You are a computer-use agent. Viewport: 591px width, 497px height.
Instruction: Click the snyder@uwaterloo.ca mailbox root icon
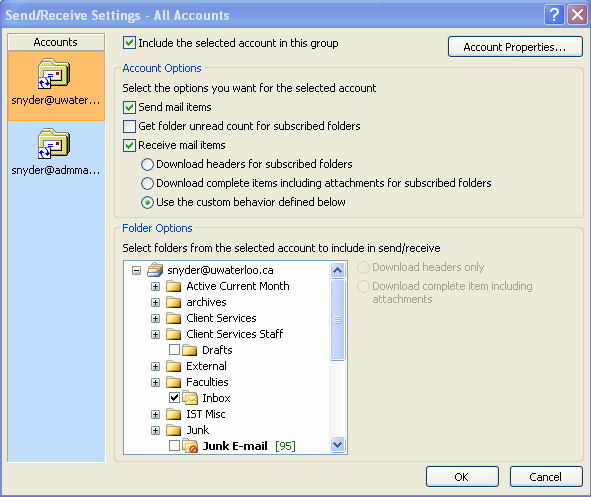click(x=155, y=270)
